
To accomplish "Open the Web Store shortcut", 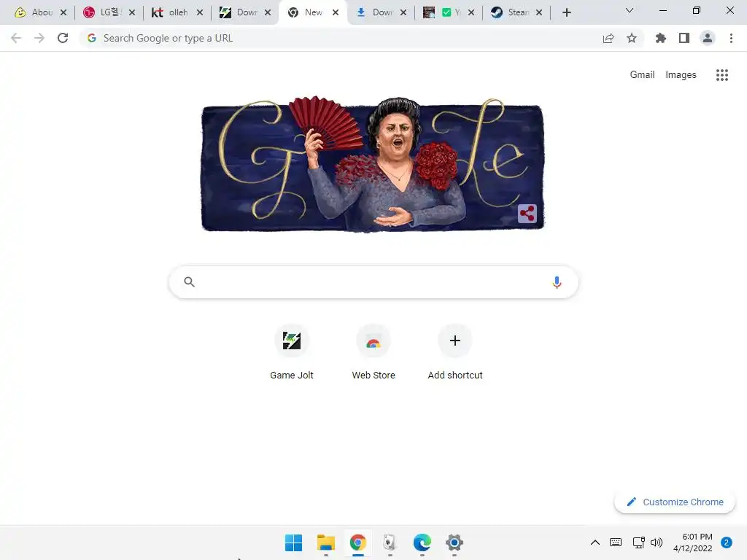I will pyautogui.click(x=373, y=352).
